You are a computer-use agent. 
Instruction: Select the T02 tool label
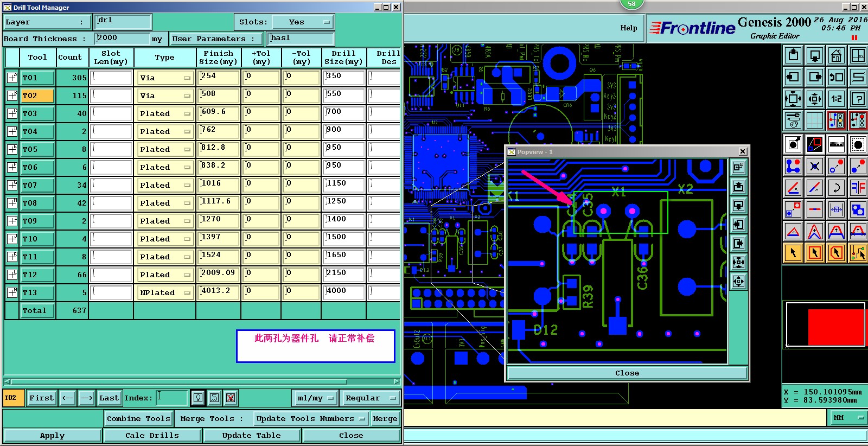[37, 95]
